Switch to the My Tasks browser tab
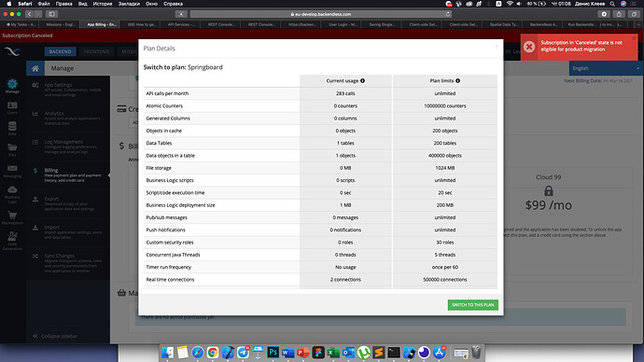Image resolution: width=644 pixels, height=362 pixels. (x=21, y=24)
